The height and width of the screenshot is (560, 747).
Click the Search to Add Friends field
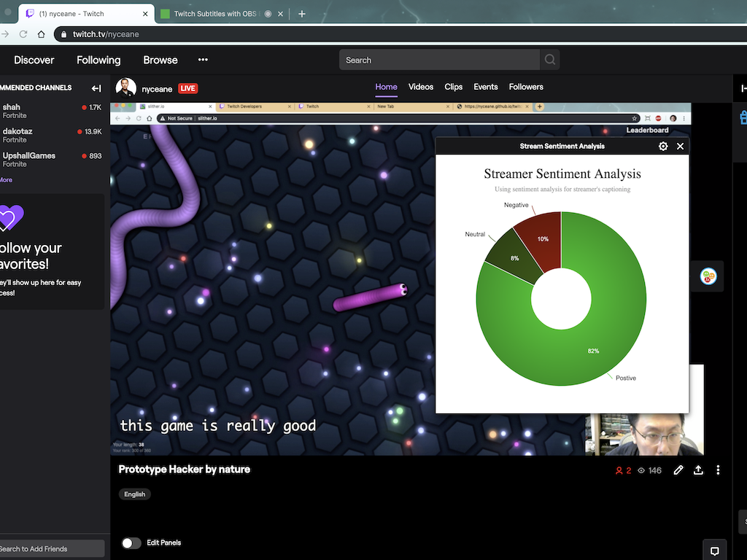point(52,548)
